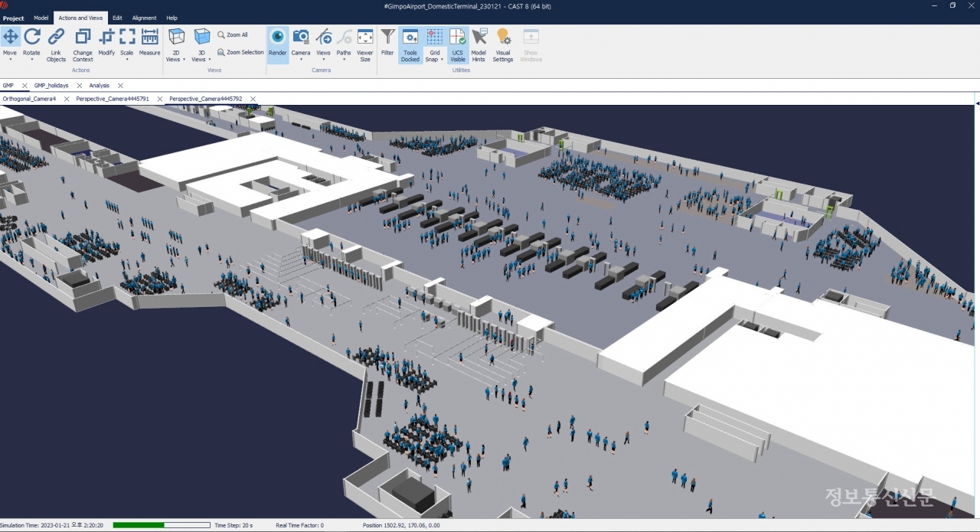Open Visual Settings
The image size is (980, 532).
(502, 44)
